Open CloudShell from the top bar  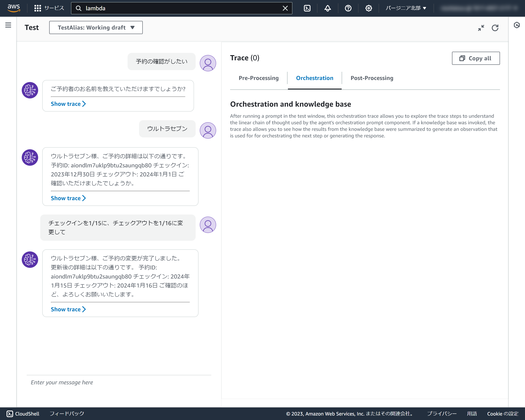[x=307, y=8]
